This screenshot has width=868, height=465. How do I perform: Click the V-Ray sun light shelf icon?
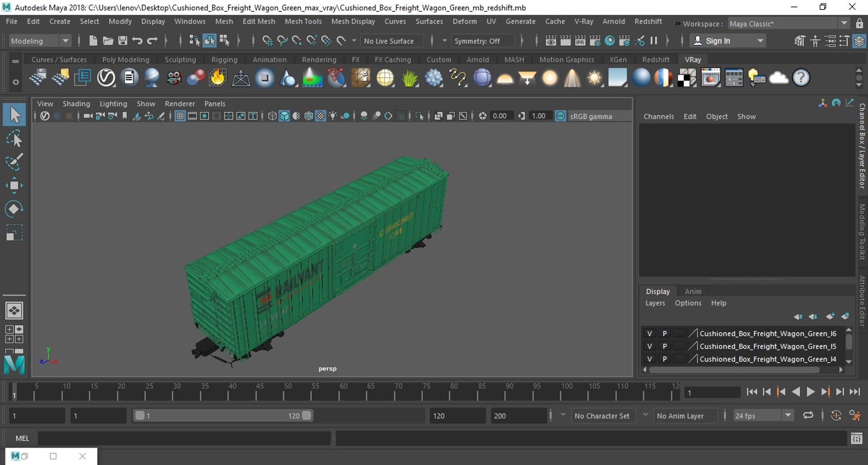[595, 78]
